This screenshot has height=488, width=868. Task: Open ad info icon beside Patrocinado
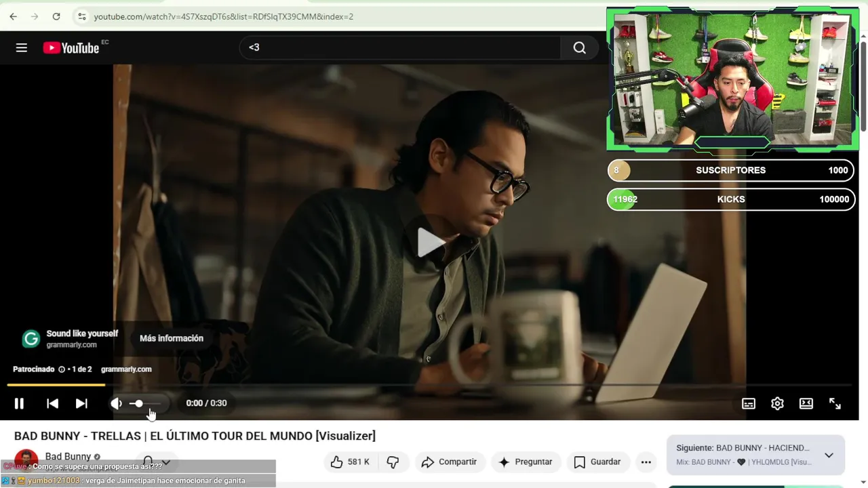tap(62, 369)
